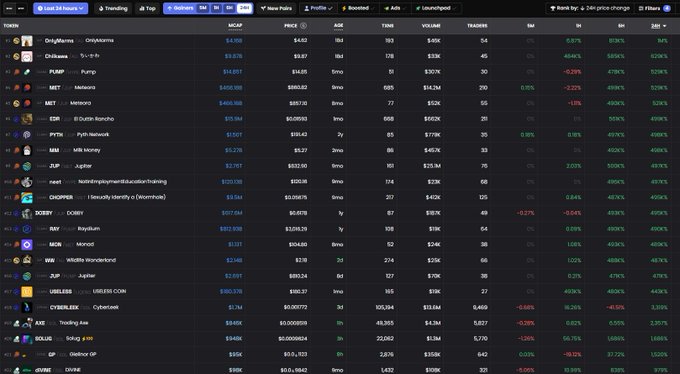Screen dimensions: 680x374
Task: Select the 5M gainers timeframe toggle
Action: (203, 8)
